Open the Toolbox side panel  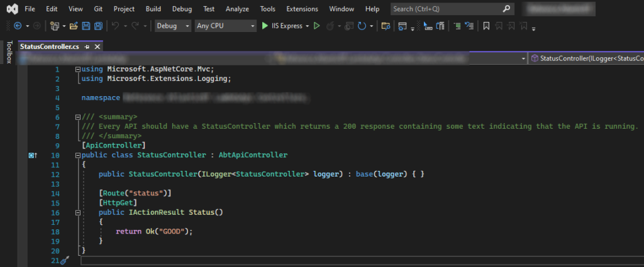(x=9, y=52)
